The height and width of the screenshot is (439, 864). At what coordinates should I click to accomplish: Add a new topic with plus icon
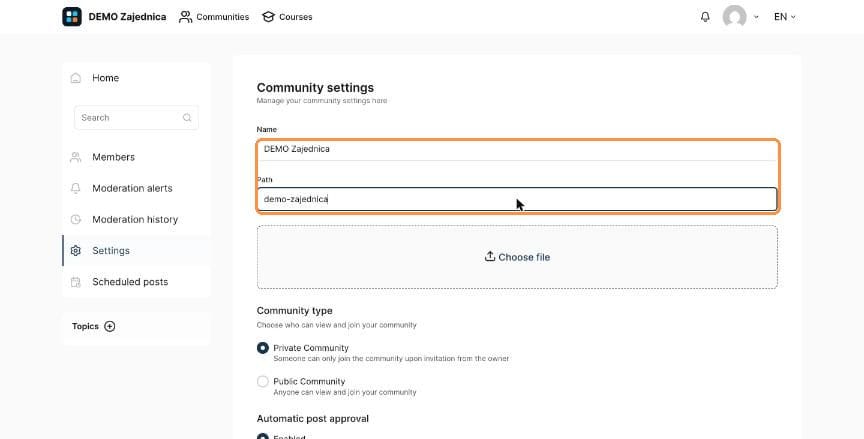click(110, 327)
